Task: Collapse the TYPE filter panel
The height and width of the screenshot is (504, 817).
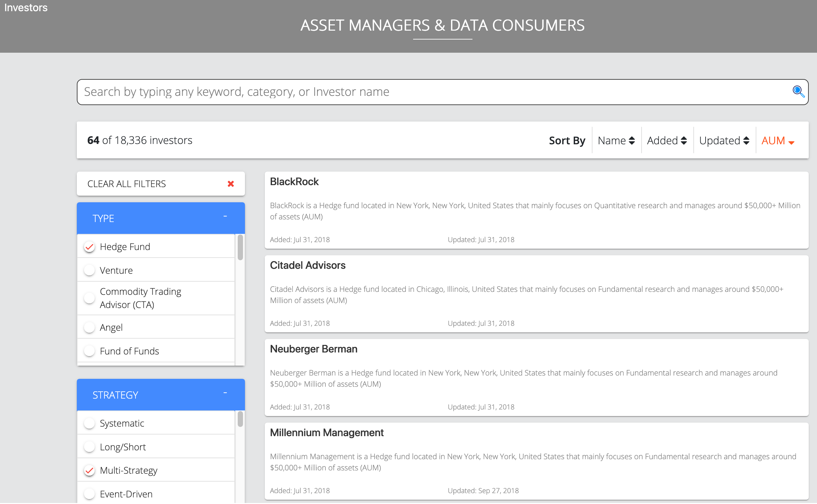Action: click(225, 217)
